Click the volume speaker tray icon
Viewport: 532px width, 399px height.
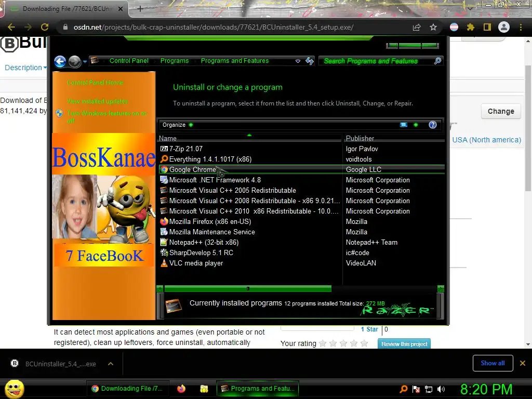pos(441,389)
